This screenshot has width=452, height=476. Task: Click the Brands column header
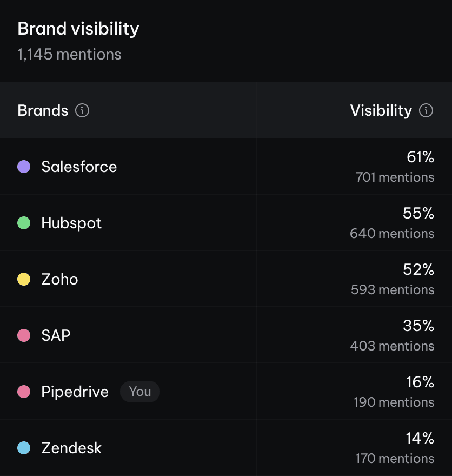[x=43, y=111]
